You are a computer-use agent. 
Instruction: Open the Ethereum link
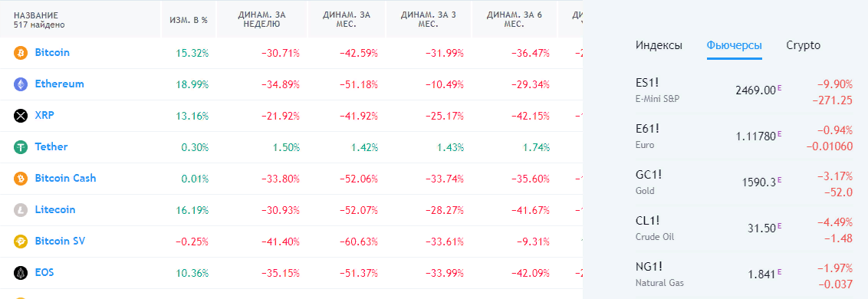(x=59, y=84)
